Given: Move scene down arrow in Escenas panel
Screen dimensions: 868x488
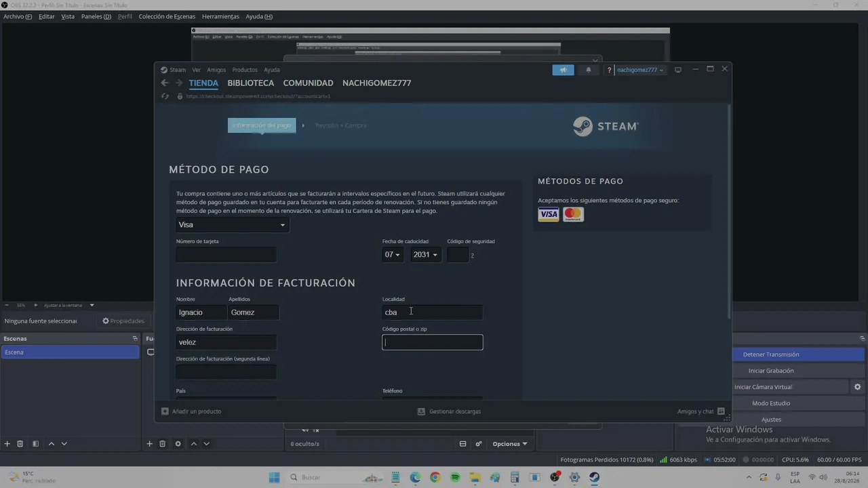Looking at the screenshot, I should 64,444.
